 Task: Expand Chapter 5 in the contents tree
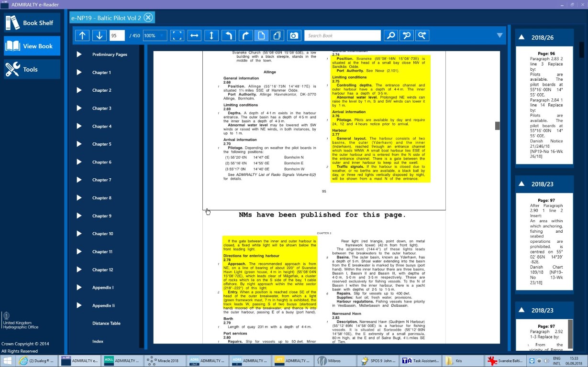tap(79, 144)
